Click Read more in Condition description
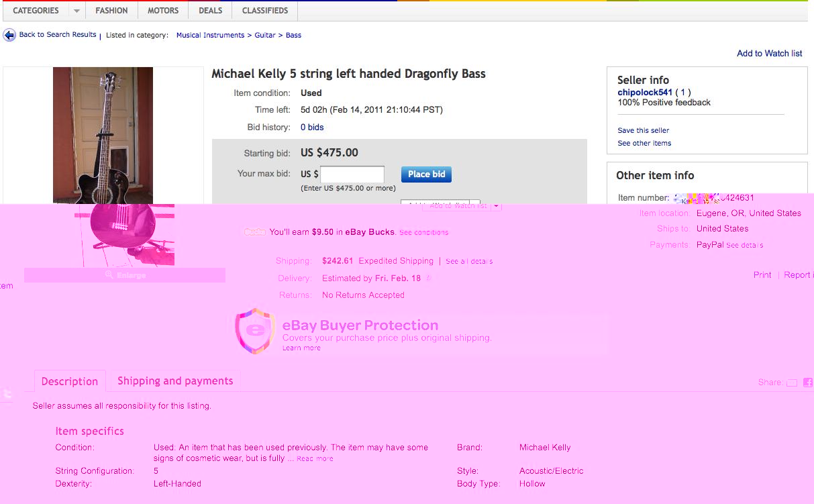 315,458
